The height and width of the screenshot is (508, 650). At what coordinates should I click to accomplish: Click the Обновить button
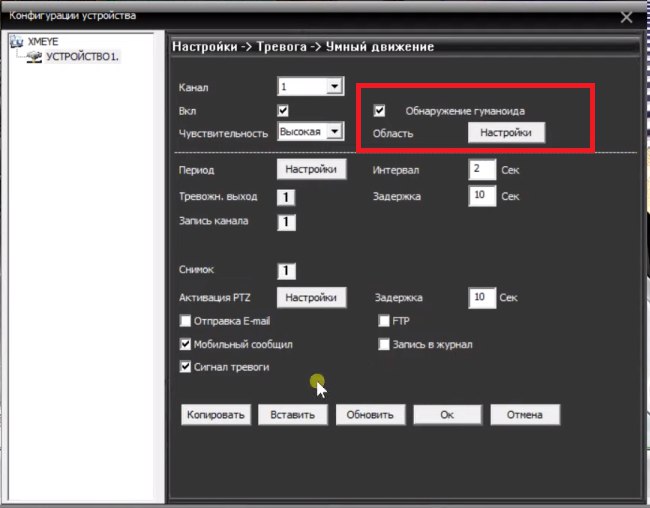[x=370, y=415]
